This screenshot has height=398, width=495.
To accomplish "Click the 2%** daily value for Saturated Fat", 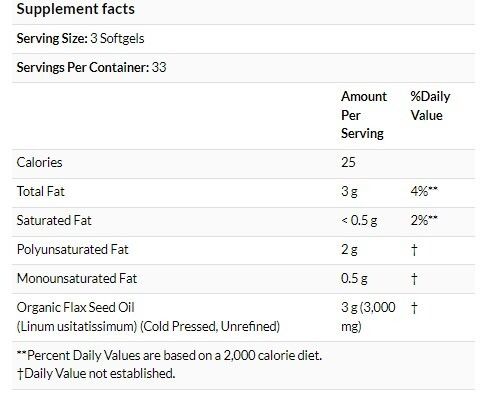I will tap(424, 220).
